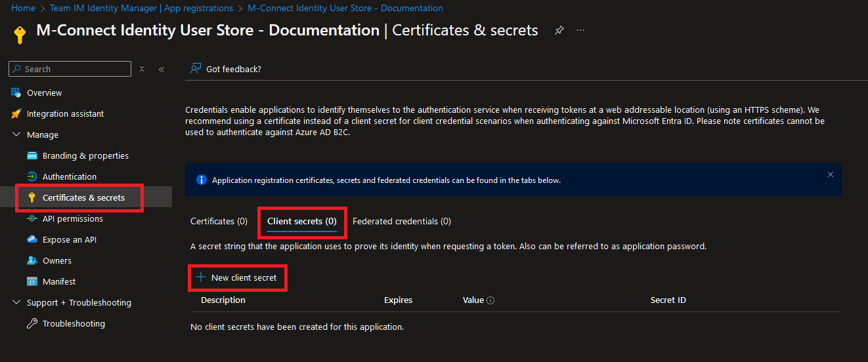
Task: Click the blue info icon in banner
Action: pyautogui.click(x=202, y=180)
